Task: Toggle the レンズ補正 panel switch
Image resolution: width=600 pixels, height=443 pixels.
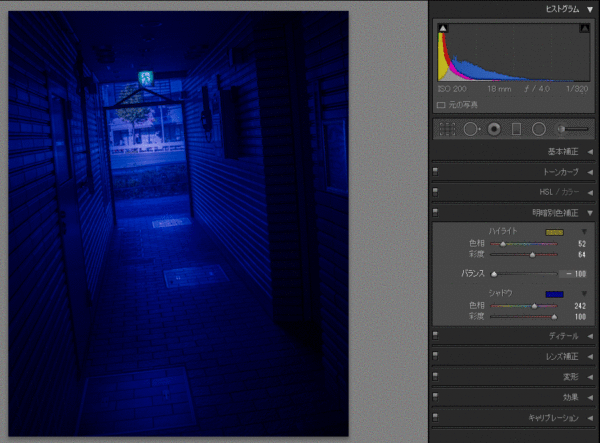Action: point(435,356)
